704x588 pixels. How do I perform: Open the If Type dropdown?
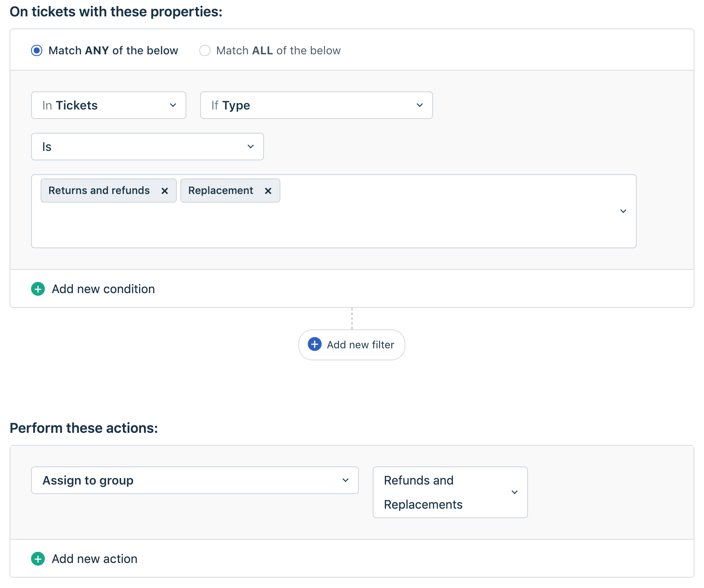point(316,105)
